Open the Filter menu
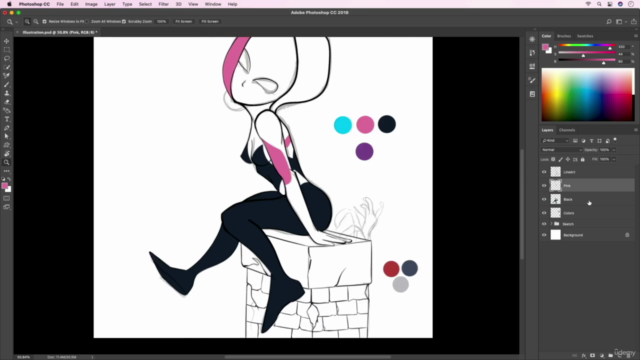 coord(164,4)
